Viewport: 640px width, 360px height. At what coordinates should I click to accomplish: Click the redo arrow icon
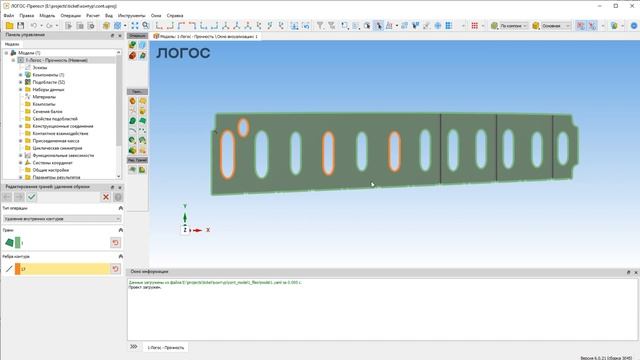coord(49,26)
